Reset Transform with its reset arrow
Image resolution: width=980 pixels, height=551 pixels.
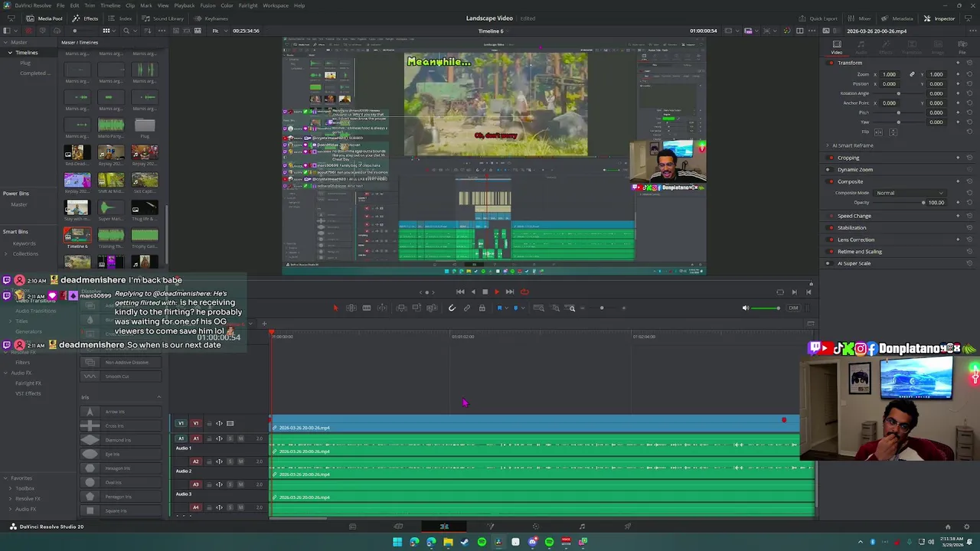coord(969,63)
